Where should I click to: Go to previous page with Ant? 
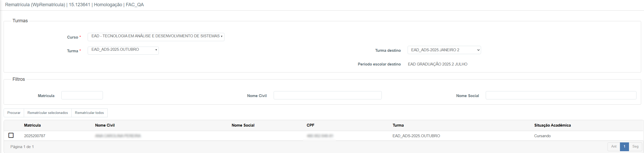coord(614,147)
